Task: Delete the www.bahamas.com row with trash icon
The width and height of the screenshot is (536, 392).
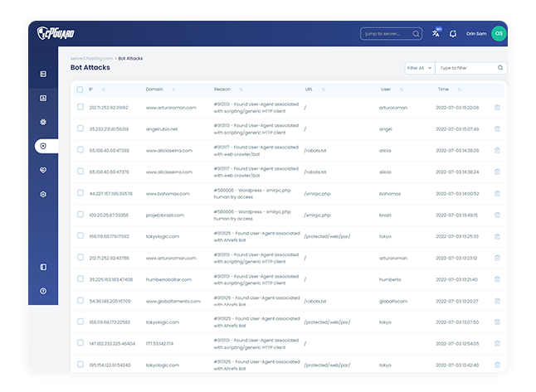Action: pyautogui.click(x=497, y=193)
